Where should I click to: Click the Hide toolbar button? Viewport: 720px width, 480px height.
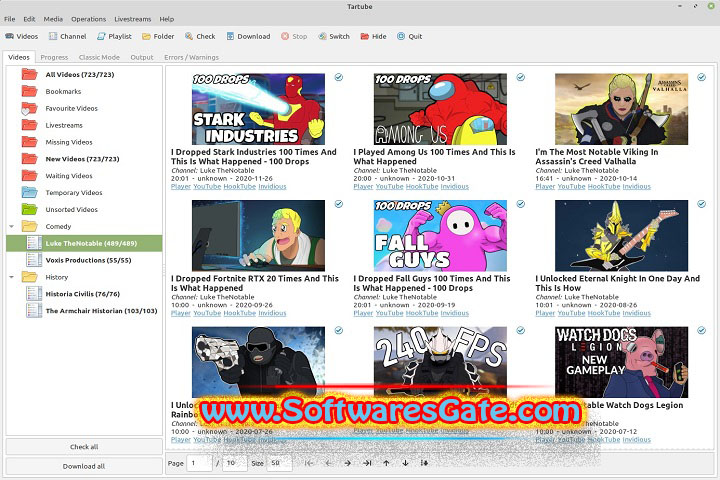(373, 36)
